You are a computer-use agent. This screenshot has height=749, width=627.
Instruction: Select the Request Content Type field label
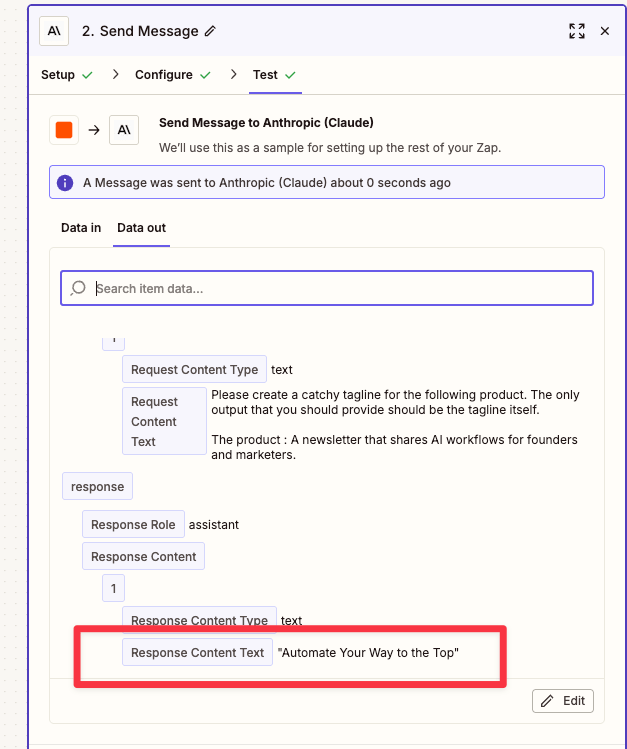194,369
